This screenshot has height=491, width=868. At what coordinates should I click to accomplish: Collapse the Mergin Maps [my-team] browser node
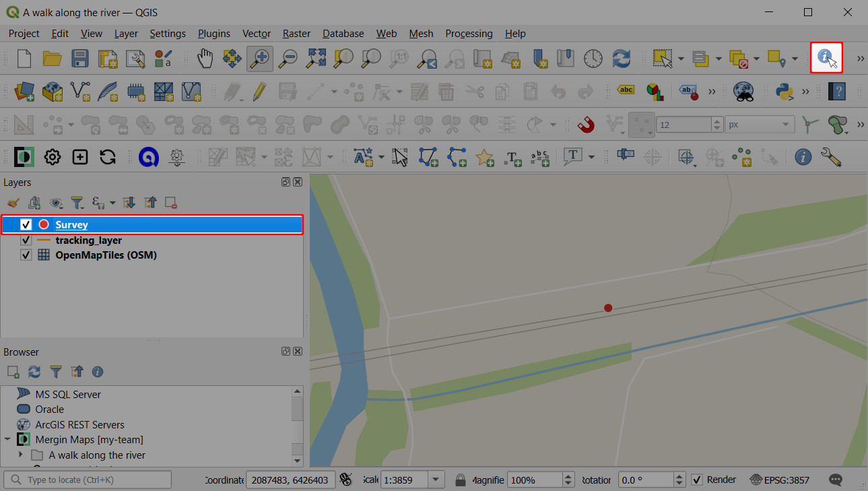point(7,439)
